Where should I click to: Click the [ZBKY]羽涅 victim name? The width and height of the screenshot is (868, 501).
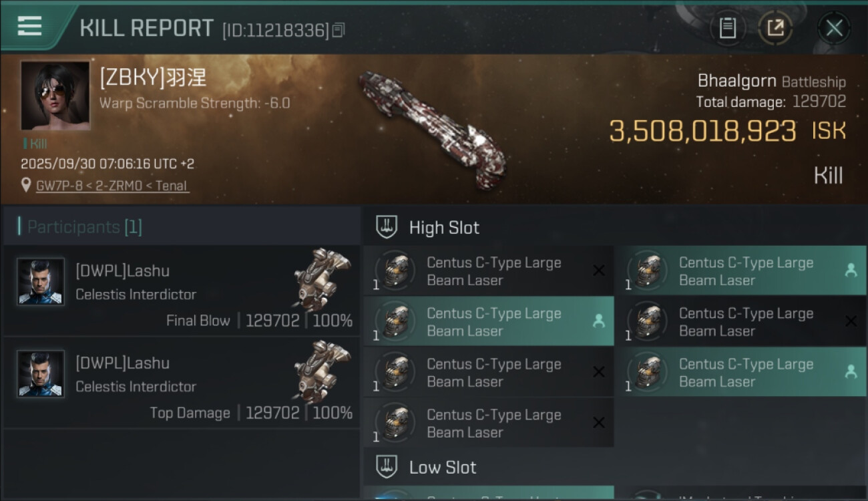(x=153, y=77)
